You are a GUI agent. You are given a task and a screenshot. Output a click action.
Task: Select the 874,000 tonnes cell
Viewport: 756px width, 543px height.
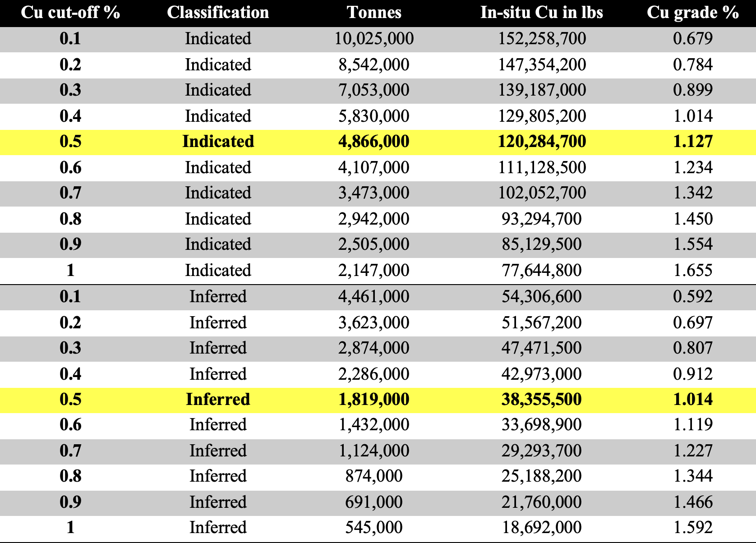(x=374, y=476)
